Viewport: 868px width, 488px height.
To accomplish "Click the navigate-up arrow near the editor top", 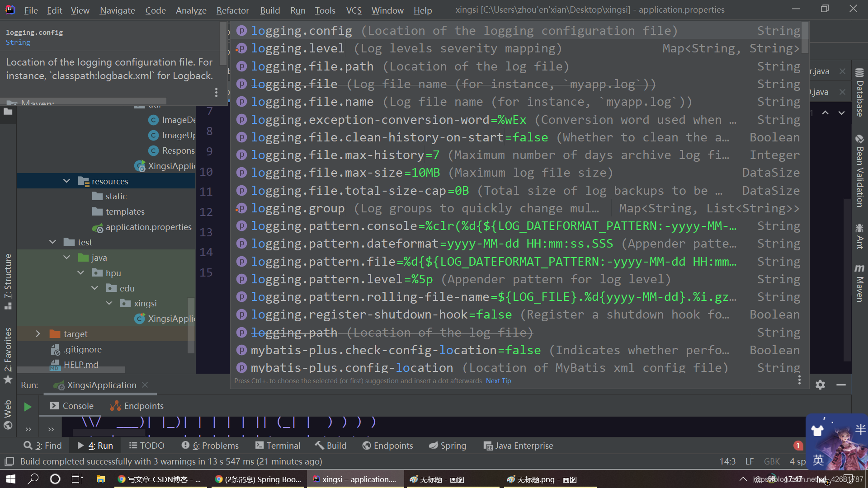I will (826, 113).
